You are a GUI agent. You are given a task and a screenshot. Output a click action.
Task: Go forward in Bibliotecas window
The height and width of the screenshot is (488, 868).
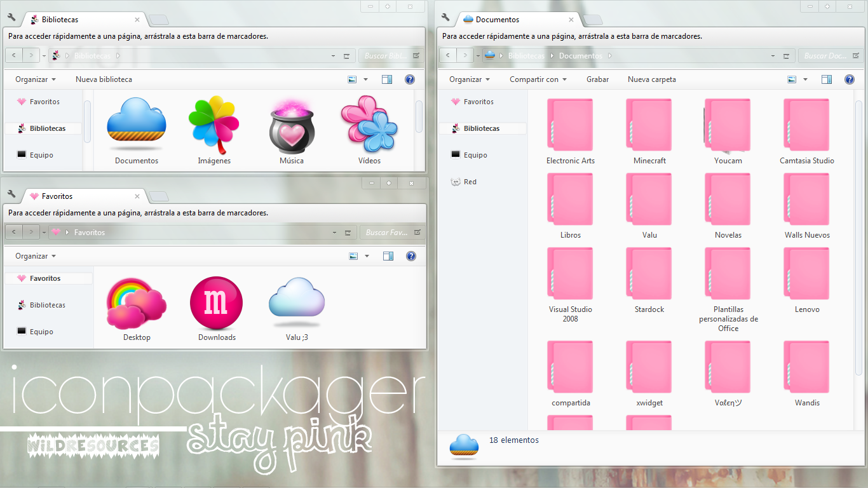[x=31, y=56]
